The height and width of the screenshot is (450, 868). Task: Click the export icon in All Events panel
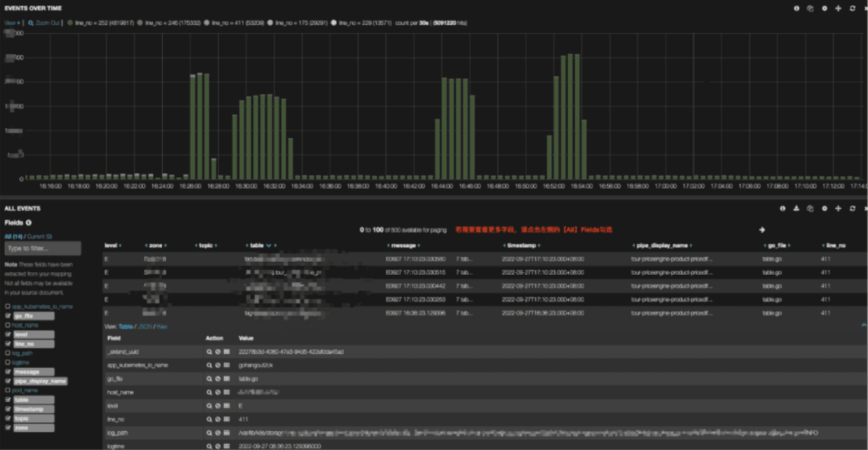796,209
